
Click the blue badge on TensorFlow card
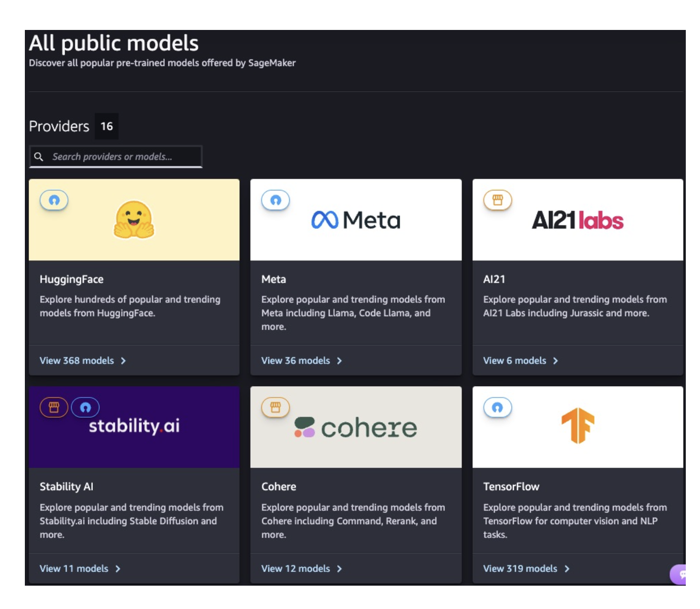coord(497,408)
